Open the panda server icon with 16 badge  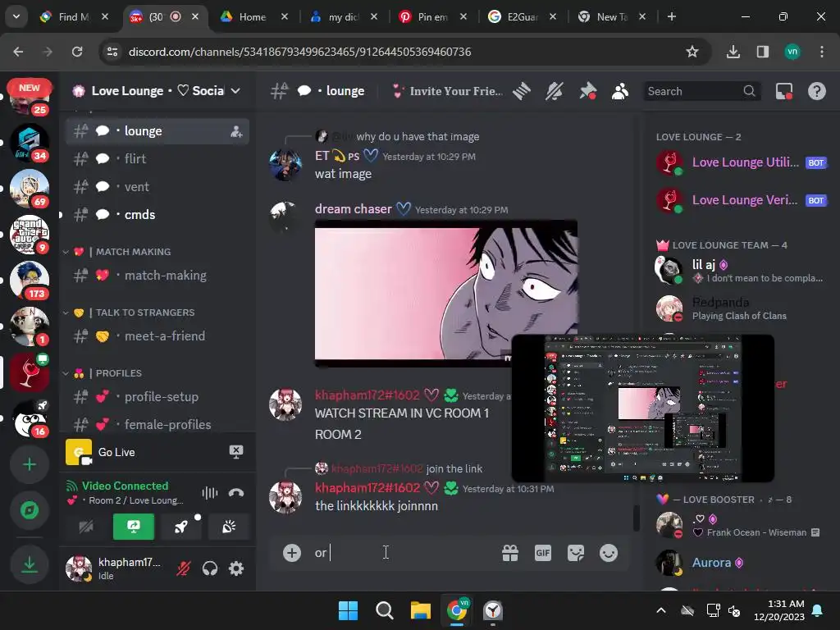(30, 419)
